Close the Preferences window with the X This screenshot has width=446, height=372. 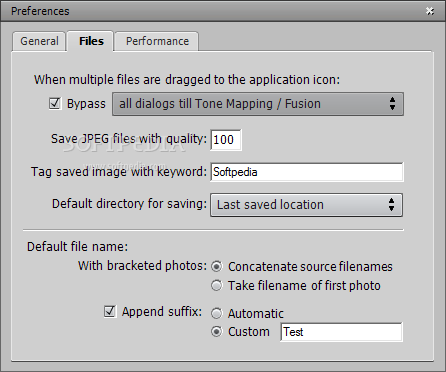(430, 11)
